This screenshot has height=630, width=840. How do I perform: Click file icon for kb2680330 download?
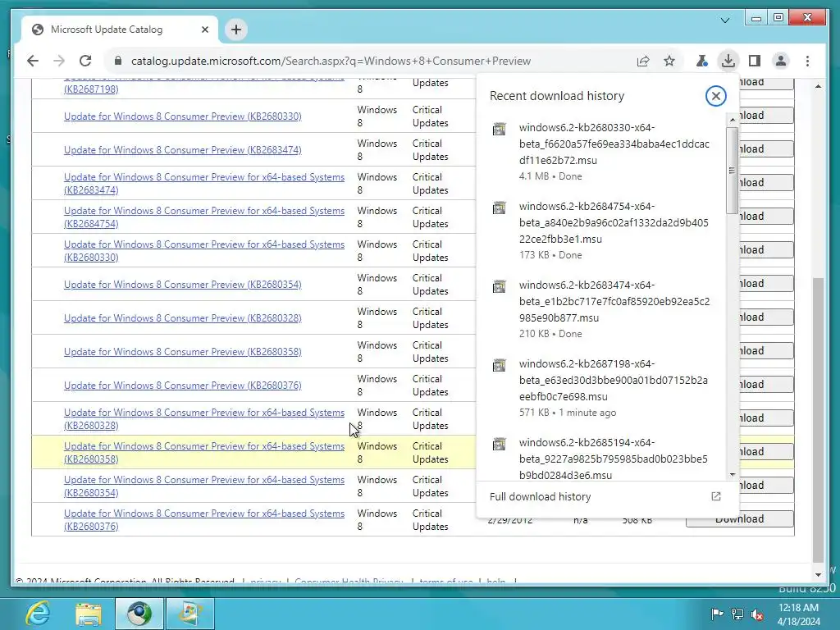pyautogui.click(x=500, y=129)
